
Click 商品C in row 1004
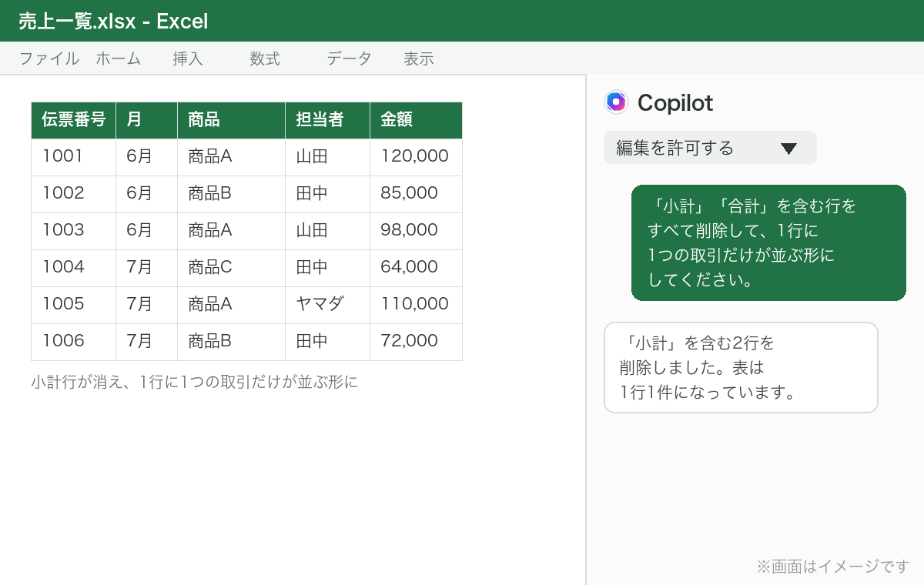232,268
